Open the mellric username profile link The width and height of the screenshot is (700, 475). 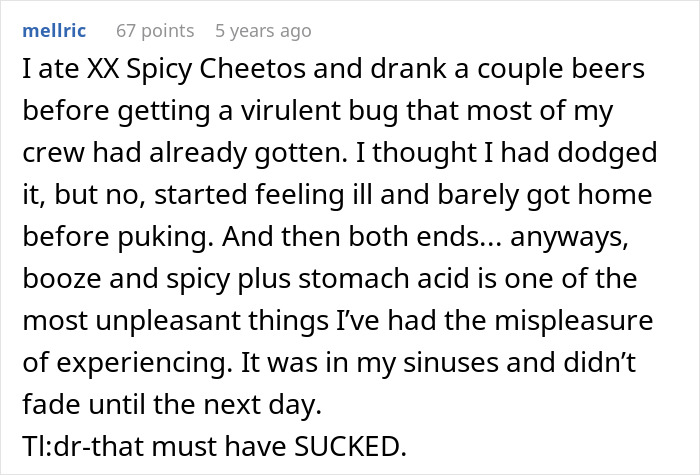[x=54, y=31]
